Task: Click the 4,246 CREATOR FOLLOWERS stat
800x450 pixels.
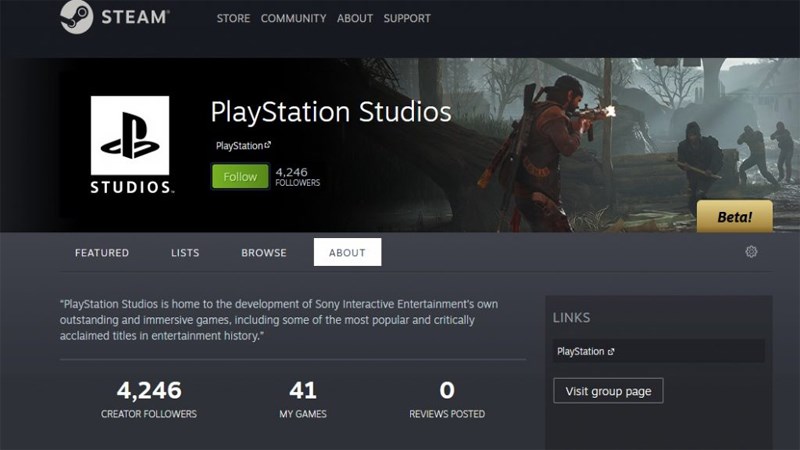Action: (149, 399)
